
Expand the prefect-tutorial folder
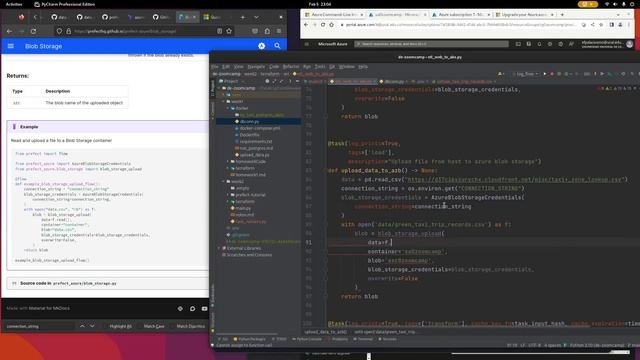click(x=228, y=195)
